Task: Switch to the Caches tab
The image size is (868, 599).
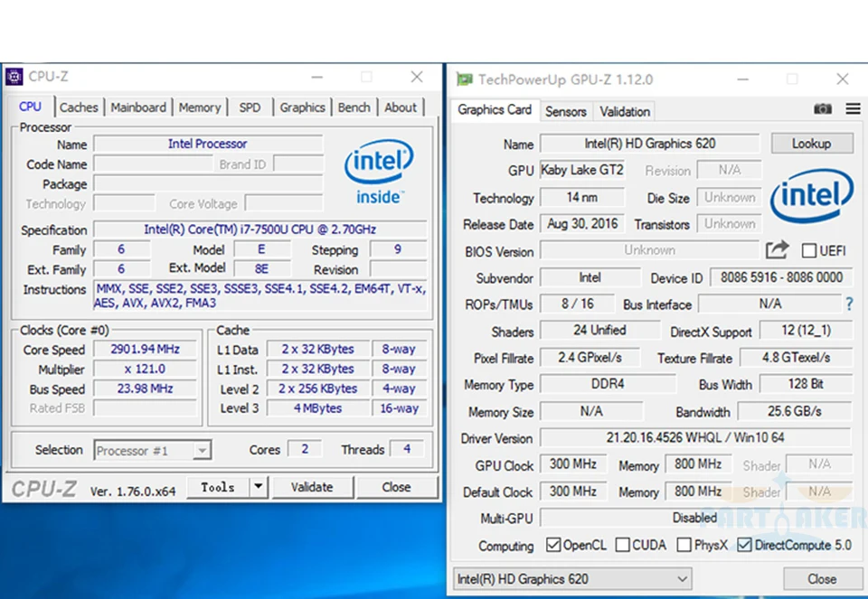Action: click(x=79, y=108)
